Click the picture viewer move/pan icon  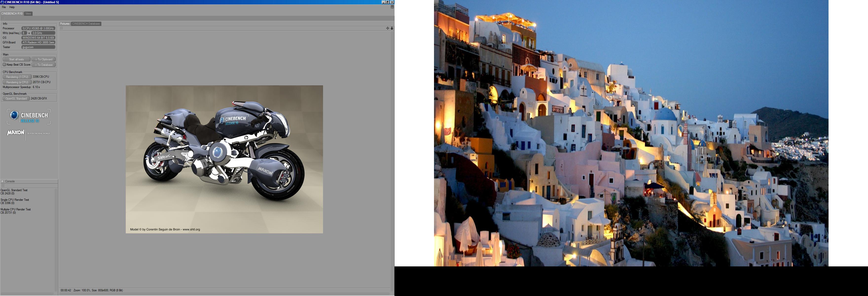tap(387, 28)
